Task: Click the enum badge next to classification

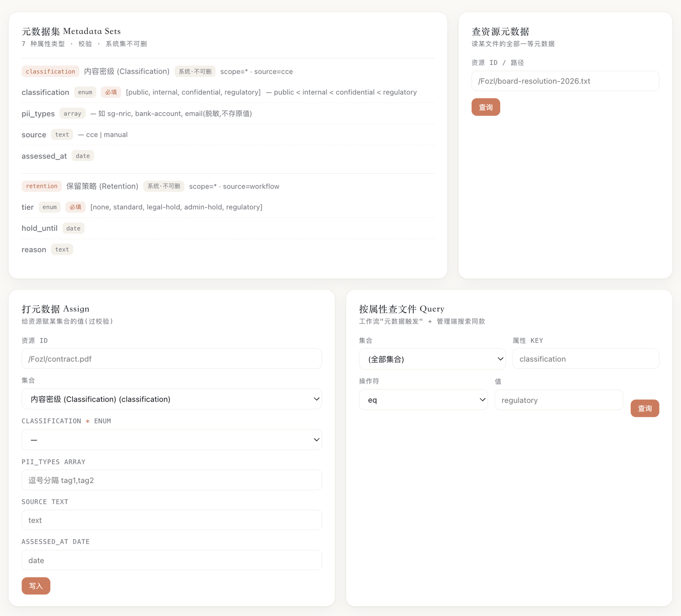Action: 85,92
